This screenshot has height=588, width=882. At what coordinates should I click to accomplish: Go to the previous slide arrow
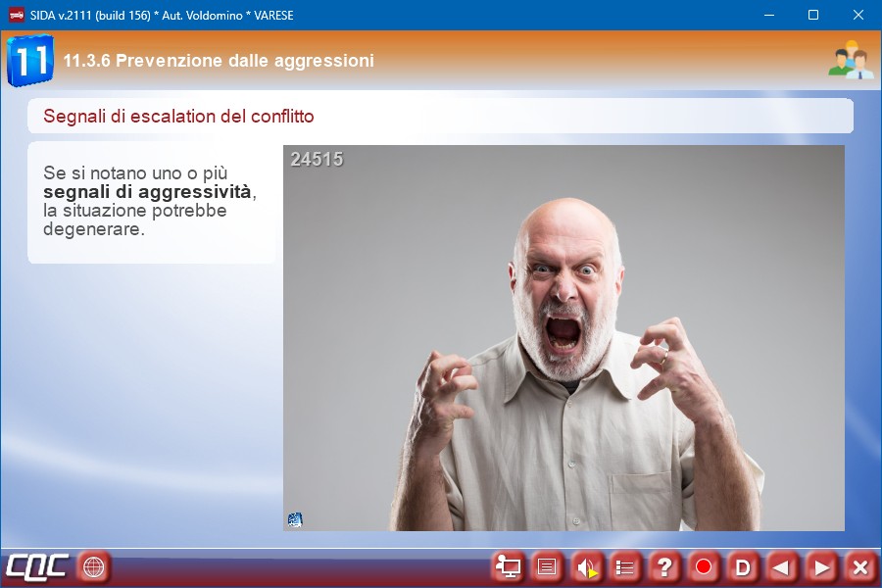pyautogui.click(x=782, y=566)
